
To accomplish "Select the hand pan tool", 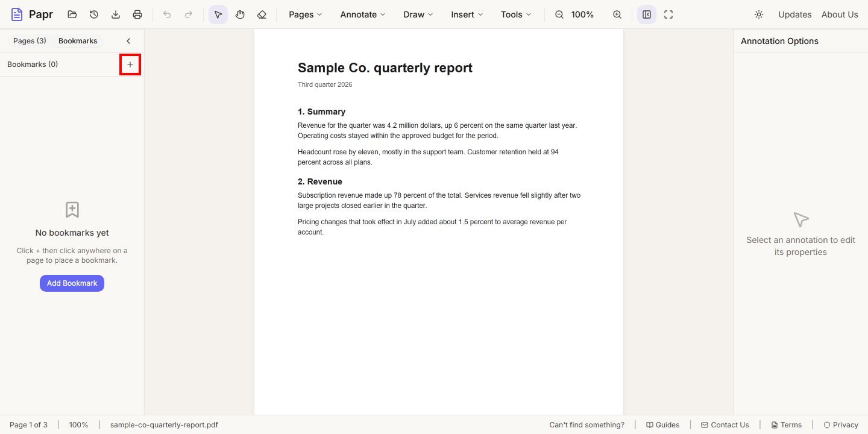I will [x=240, y=14].
